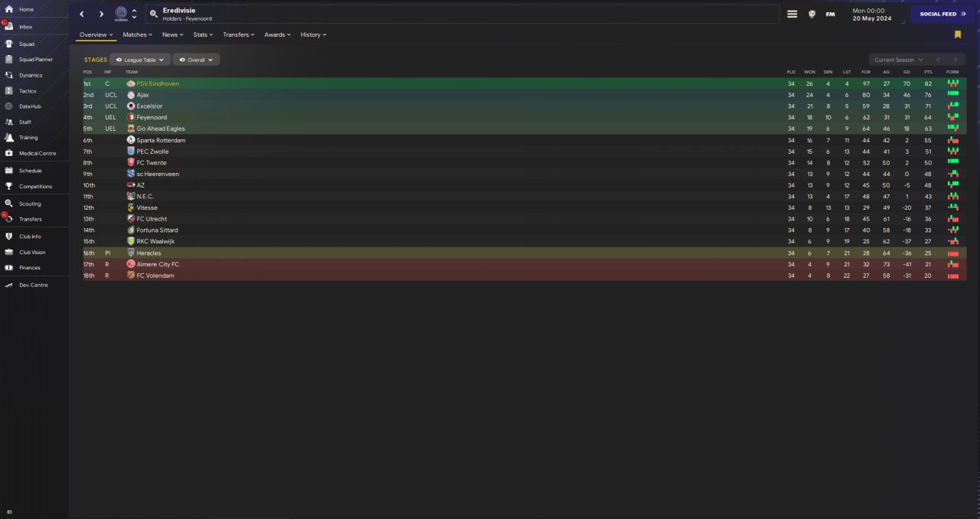Image resolution: width=980 pixels, height=519 pixels.
Task: Click the yellow bookmark icon
Action: point(958,34)
